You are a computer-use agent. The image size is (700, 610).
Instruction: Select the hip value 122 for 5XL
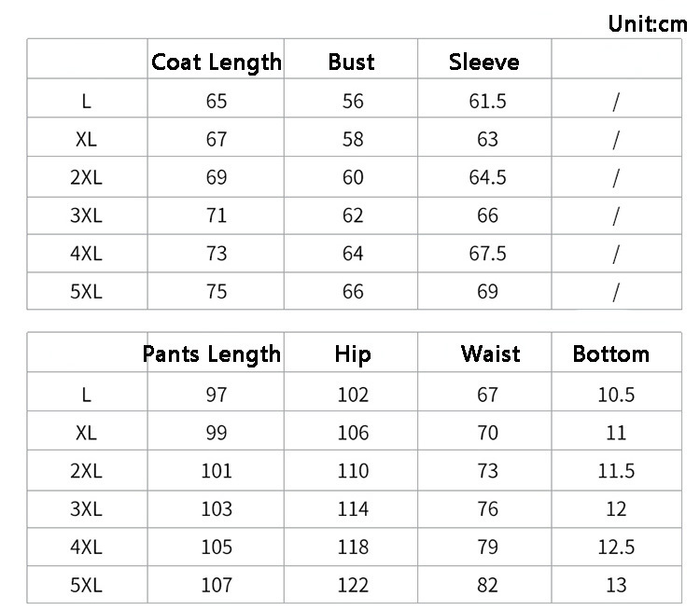tap(353, 586)
